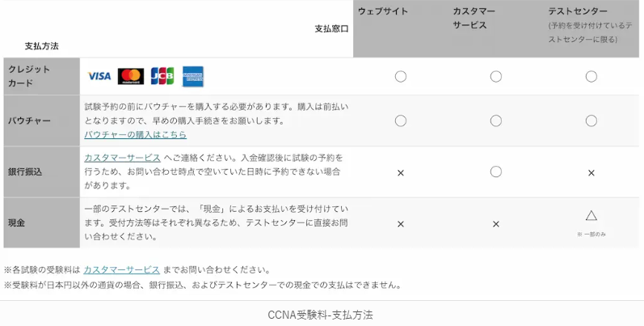Click the bank transfer customer service circle
Image resolution: width=644 pixels, height=326 pixels.
click(495, 171)
